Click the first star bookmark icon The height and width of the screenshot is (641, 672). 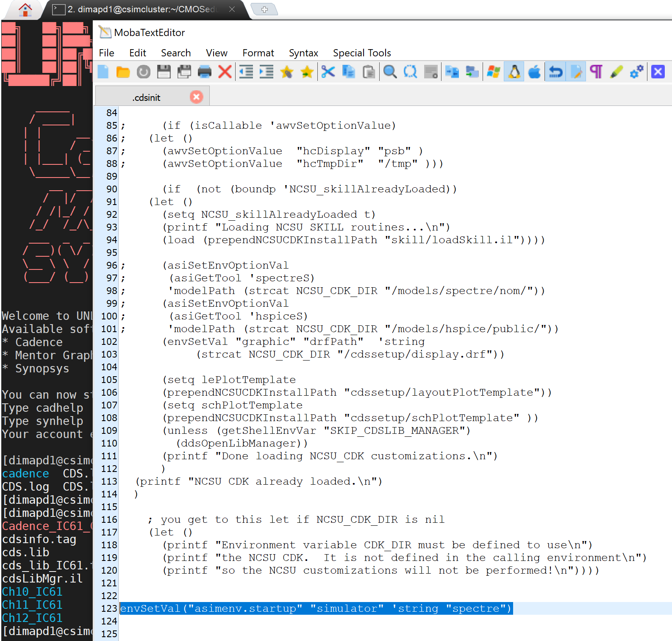click(x=286, y=72)
